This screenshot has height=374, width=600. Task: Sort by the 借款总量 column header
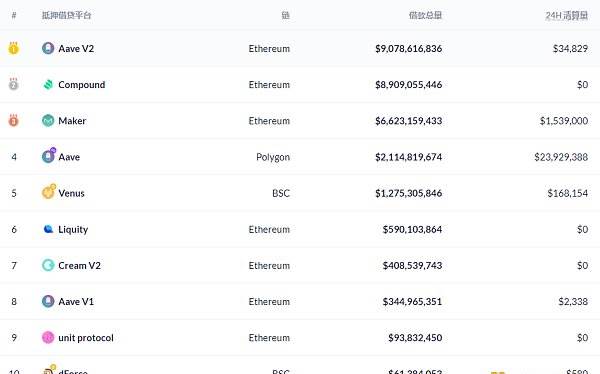425,15
